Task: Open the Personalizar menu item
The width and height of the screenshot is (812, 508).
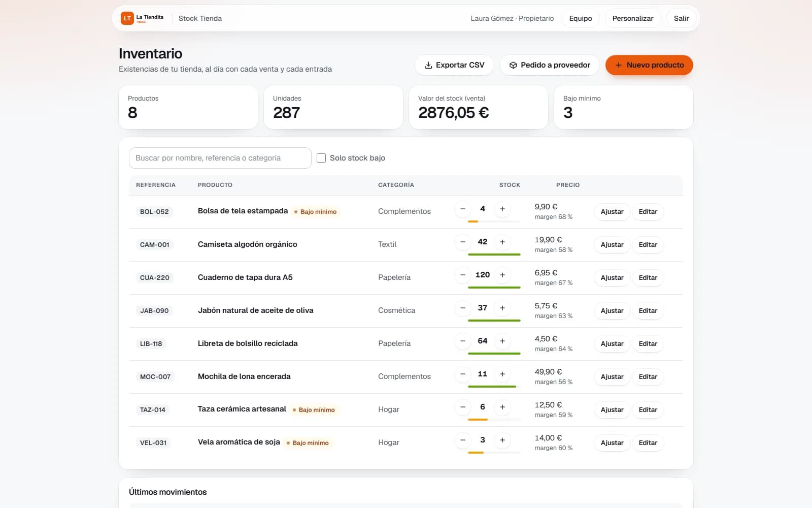Action: coord(633,18)
